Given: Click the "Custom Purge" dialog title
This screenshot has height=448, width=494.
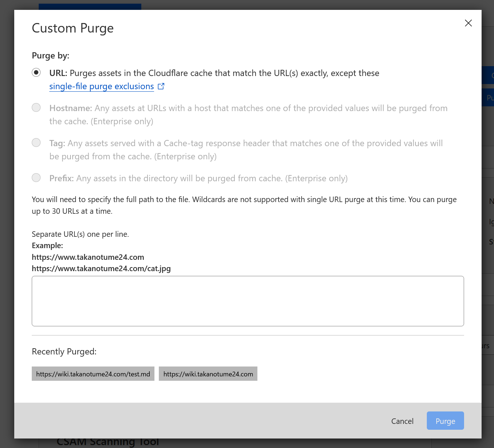Looking at the screenshot, I should click(x=73, y=28).
